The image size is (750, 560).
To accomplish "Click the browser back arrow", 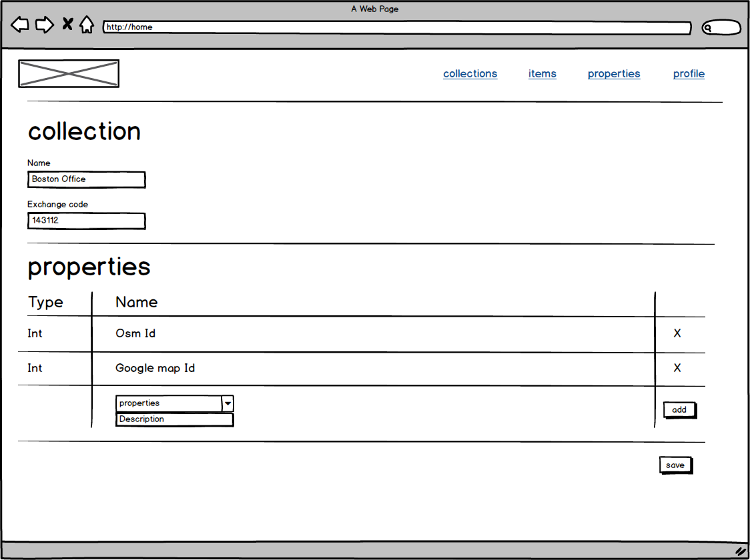I will [19, 25].
